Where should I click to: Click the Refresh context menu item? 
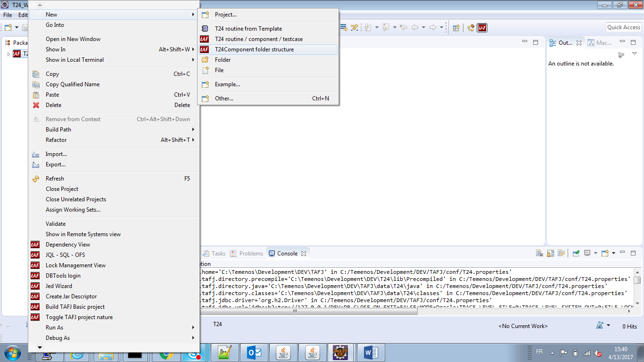(55, 179)
